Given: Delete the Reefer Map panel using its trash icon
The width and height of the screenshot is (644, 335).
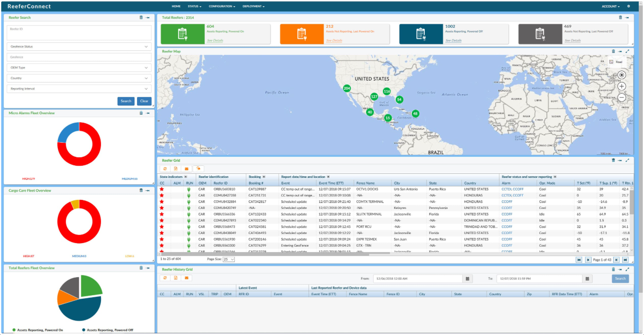Looking at the screenshot, I should click(x=613, y=51).
